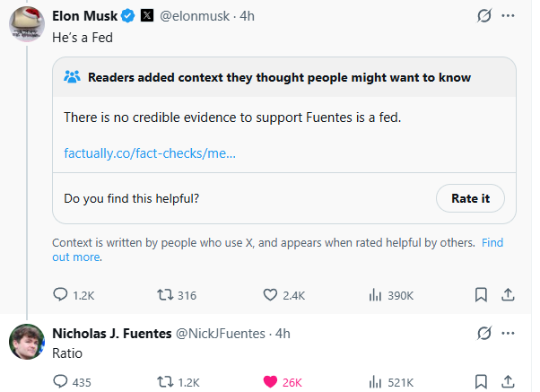Open the factually.co fact-check link
This screenshot has height=392, width=540.
click(150, 152)
